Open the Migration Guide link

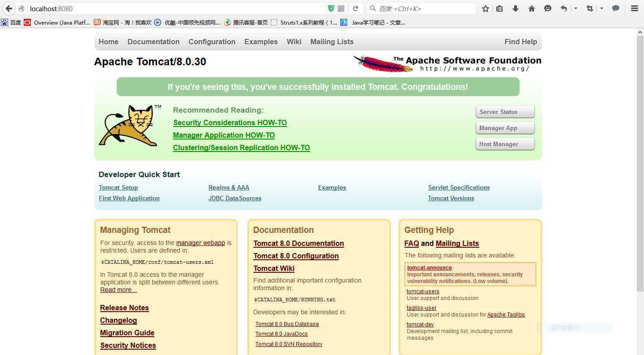[127, 333]
